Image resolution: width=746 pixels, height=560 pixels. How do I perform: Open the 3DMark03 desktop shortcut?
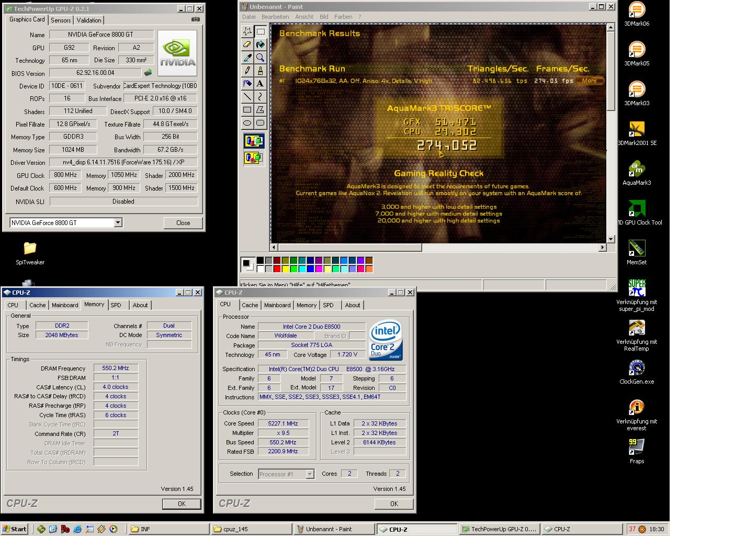coord(637,94)
